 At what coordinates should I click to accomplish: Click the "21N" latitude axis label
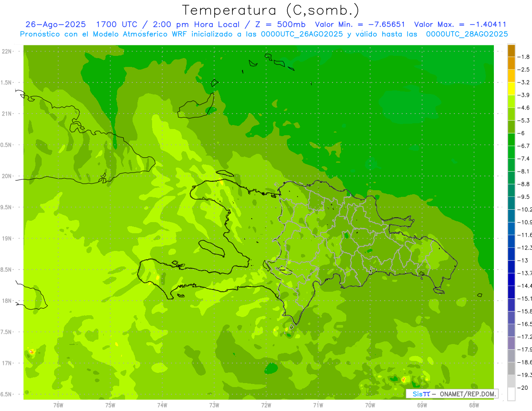coord(8,114)
